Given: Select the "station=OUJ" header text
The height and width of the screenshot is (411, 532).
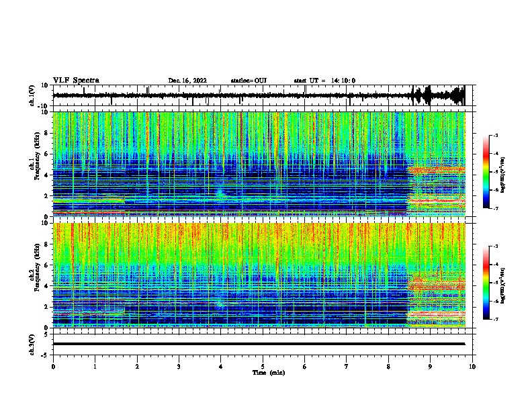Looking at the screenshot, I should [x=249, y=81].
